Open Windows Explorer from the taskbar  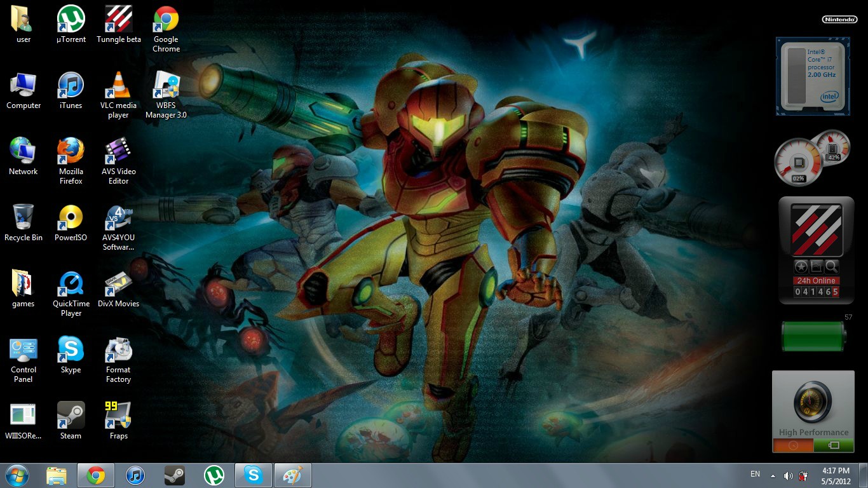[57, 475]
